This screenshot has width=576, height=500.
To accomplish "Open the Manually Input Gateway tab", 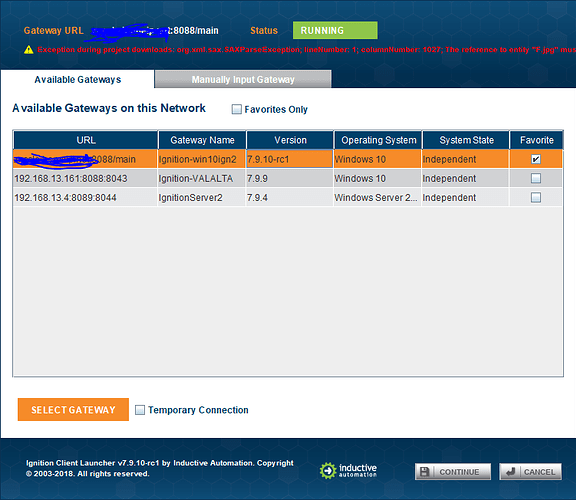I will (x=243, y=79).
